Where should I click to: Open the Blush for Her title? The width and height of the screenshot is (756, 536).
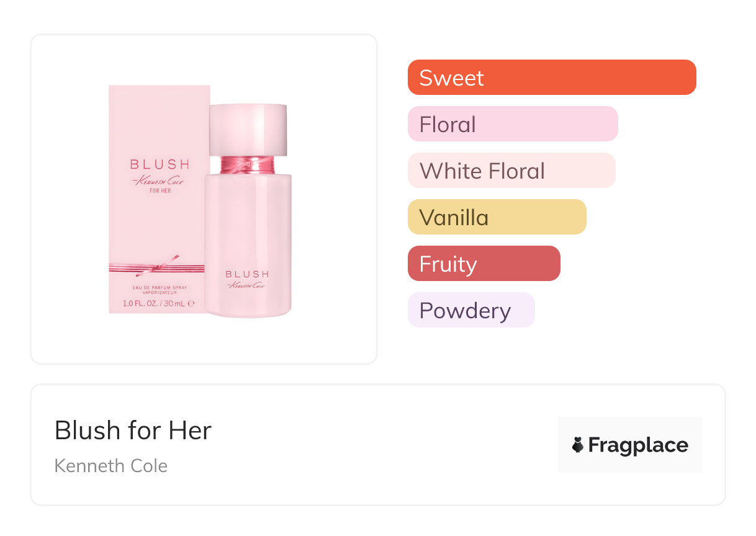133,431
